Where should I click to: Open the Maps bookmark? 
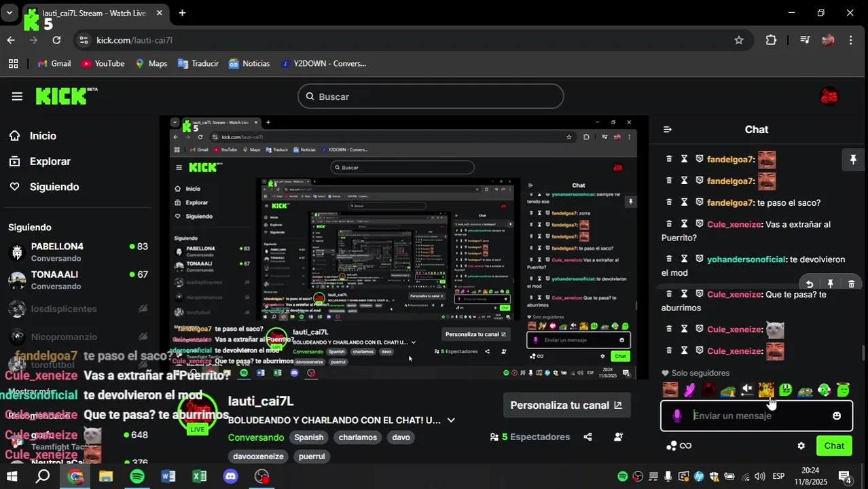[151, 63]
